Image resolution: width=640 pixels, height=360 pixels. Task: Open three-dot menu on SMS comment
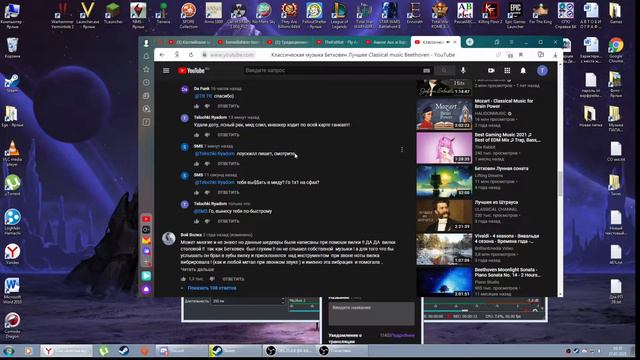402,150
